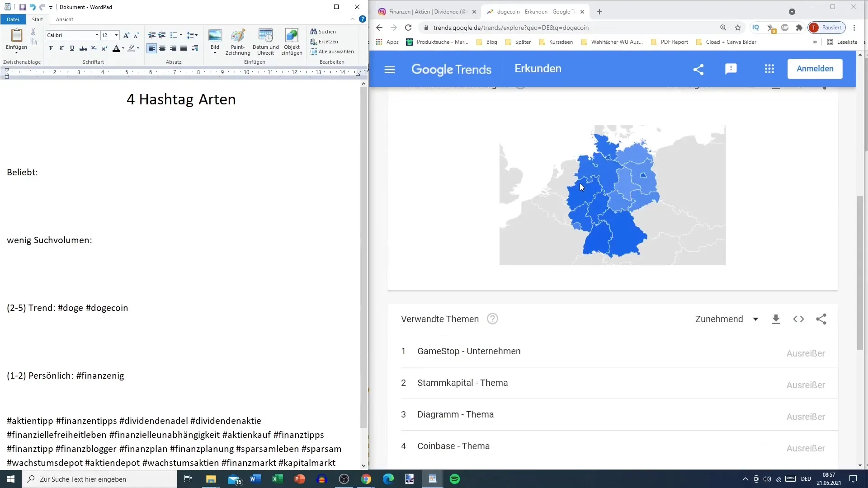The width and height of the screenshot is (868, 488).
Task: Increase paragraph indent in WordPad
Action: [162, 35]
